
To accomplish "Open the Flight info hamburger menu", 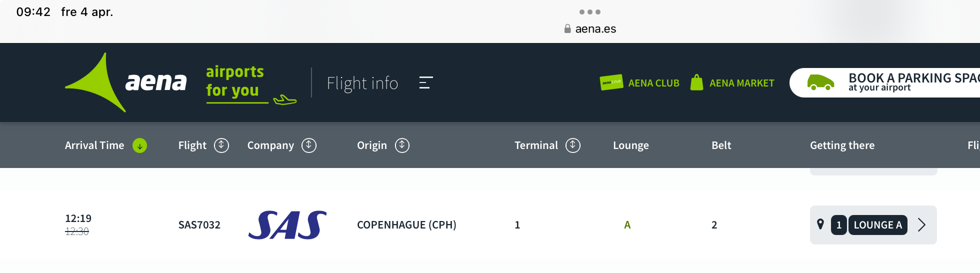I will pos(426,82).
